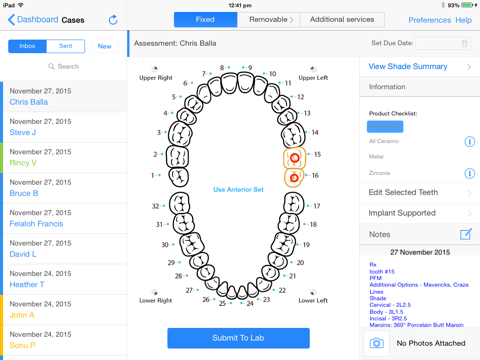Open the due date calendar icon
The height and width of the screenshot is (360, 480).
pyautogui.click(x=465, y=43)
